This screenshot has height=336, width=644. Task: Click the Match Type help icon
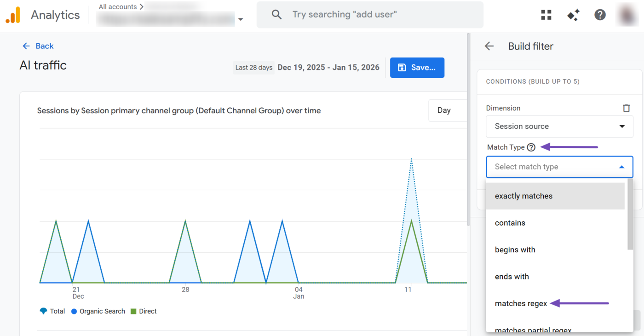point(531,147)
